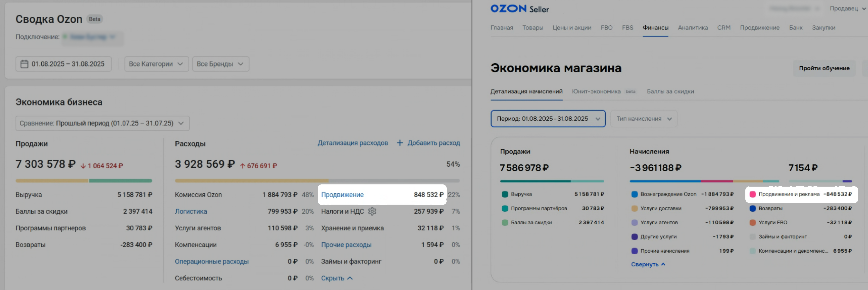
Task: Click the calendar icon in date filter
Action: coord(24,64)
